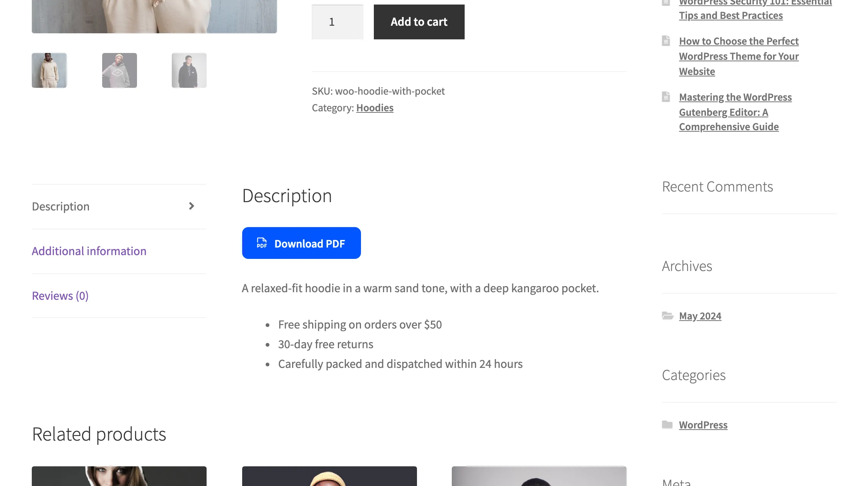Open the Hoodies category link

click(x=375, y=108)
